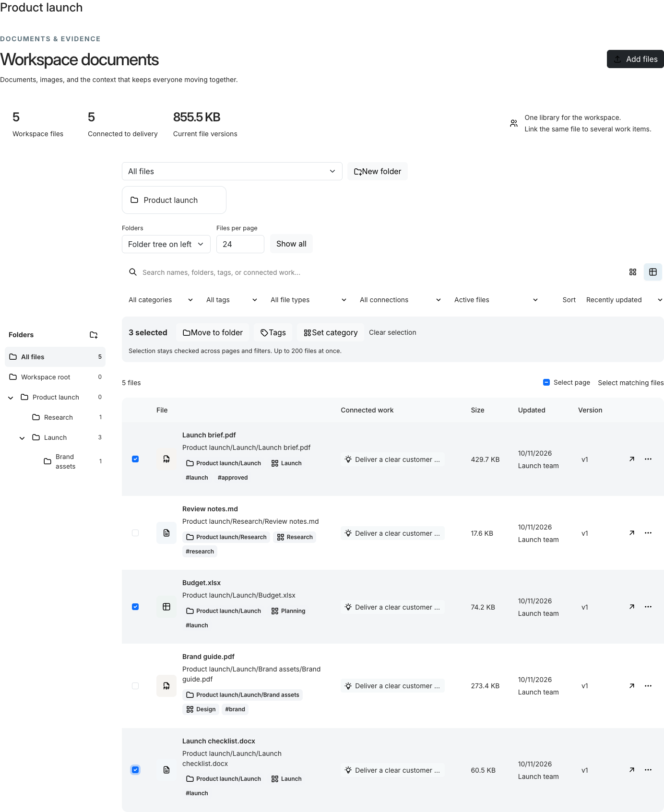
Task: Open more options for Budget.xlsx
Action: click(648, 607)
